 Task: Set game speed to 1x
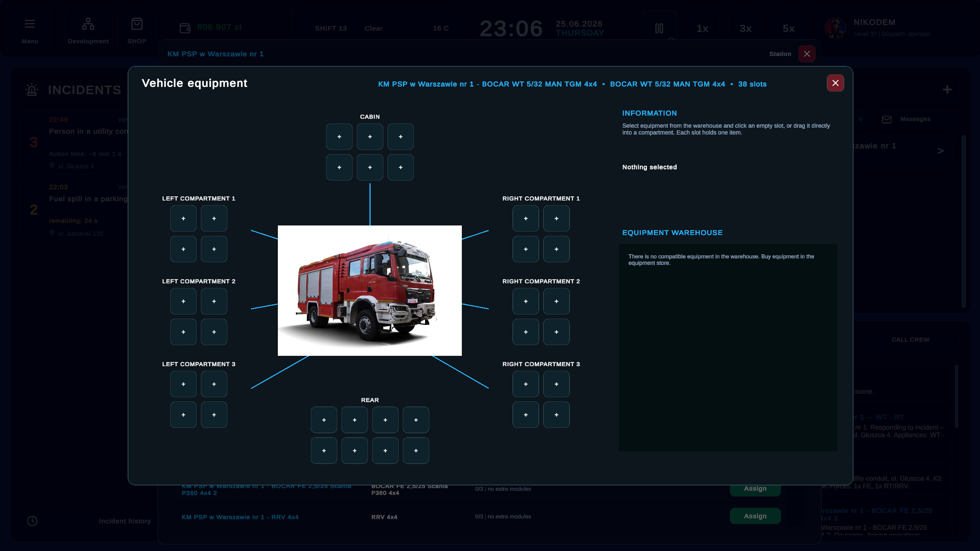pos(702,28)
